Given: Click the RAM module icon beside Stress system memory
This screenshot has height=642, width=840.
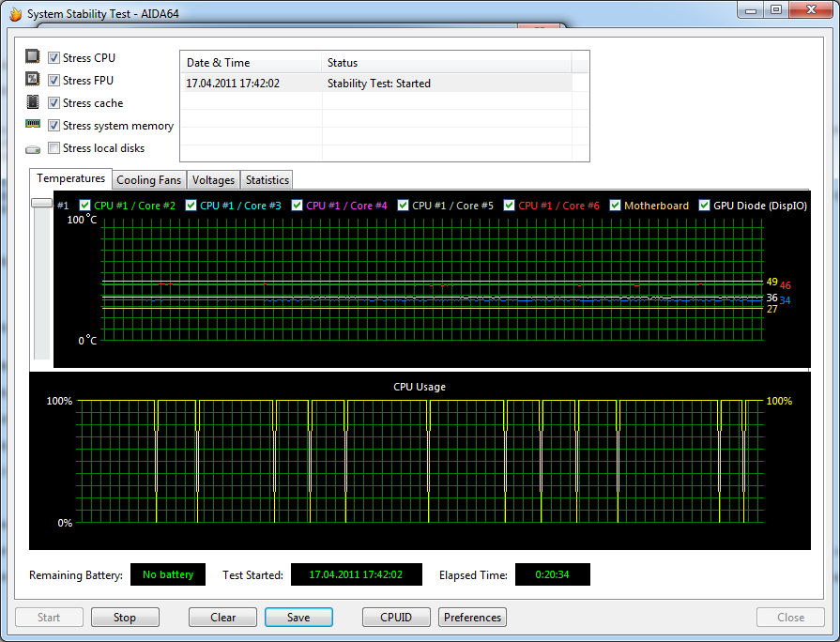Looking at the screenshot, I should 33,124.
